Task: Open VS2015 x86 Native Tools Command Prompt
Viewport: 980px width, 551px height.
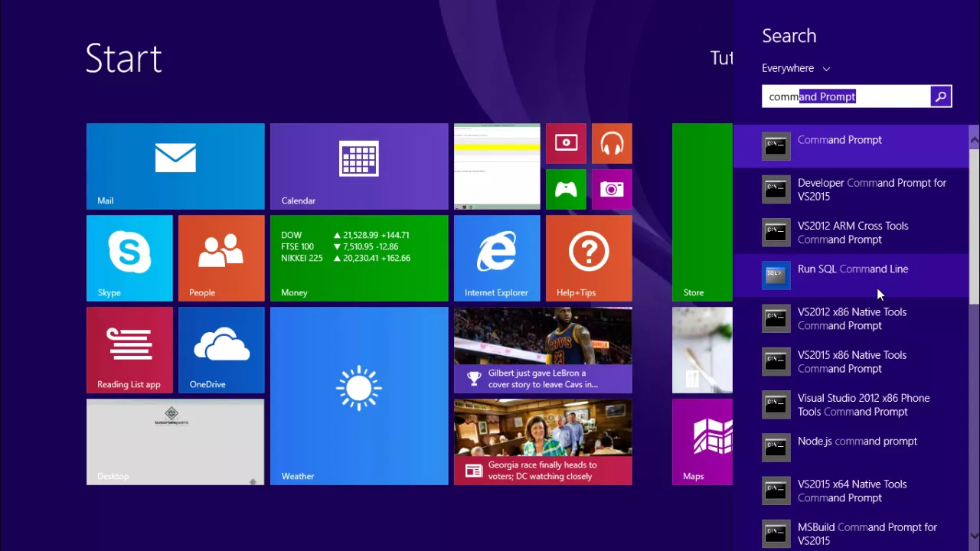Action: pyautogui.click(x=851, y=361)
